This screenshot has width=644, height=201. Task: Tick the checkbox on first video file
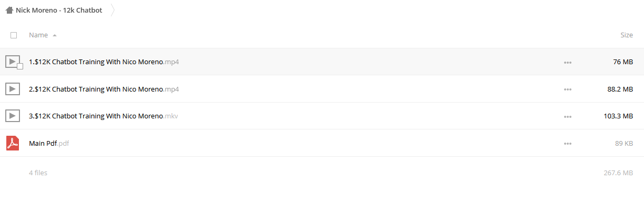tap(20, 66)
